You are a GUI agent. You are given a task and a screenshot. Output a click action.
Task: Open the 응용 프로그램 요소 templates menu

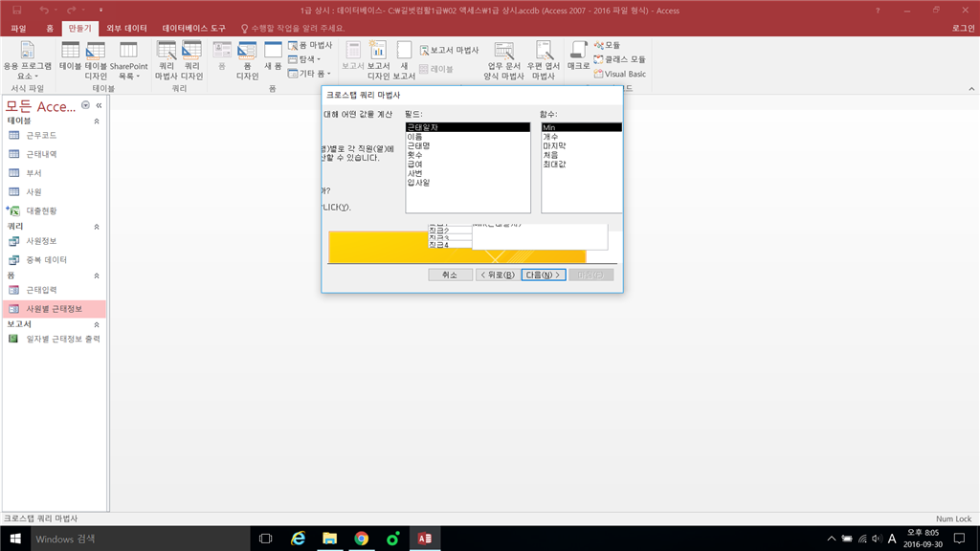tap(27, 60)
